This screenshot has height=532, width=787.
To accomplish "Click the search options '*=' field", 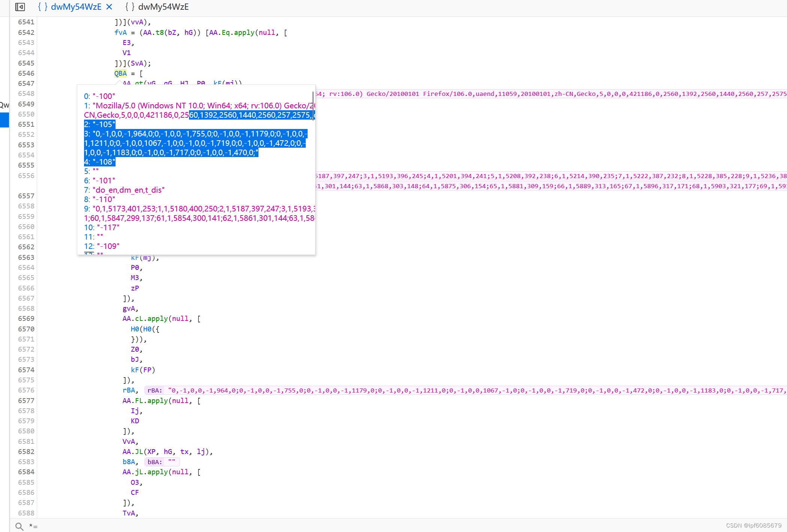I will [33, 526].
